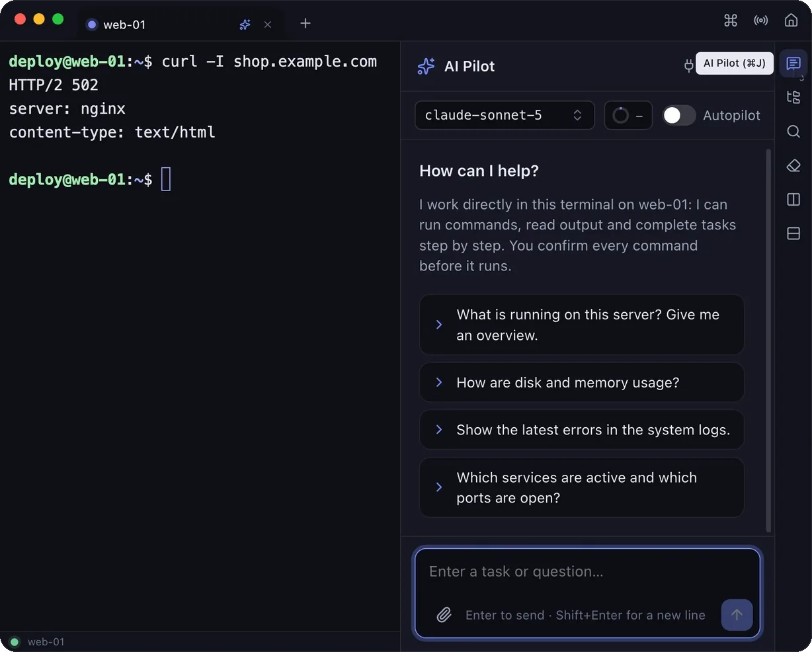Click the eraser clear icon
Screen dimensions: 812x652
(x=793, y=165)
